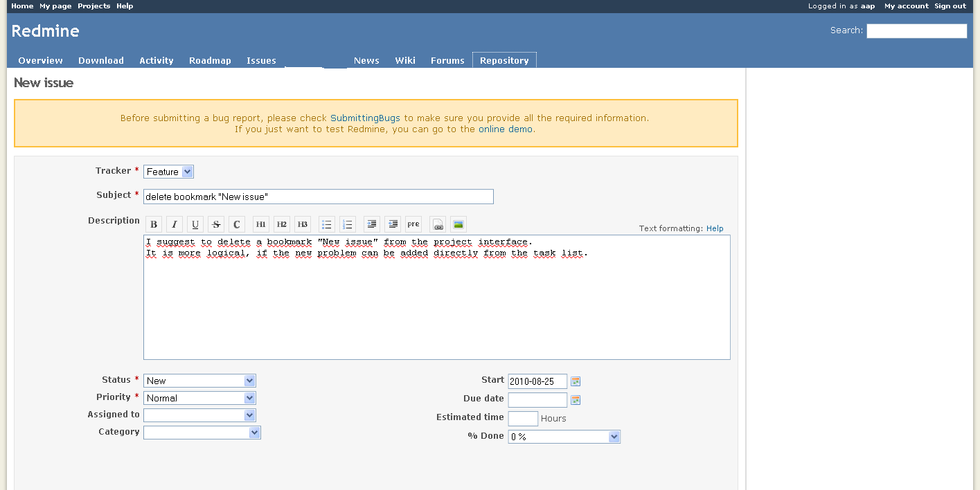
Task: Apply bold formatting in the description toolbar
Action: 154,224
